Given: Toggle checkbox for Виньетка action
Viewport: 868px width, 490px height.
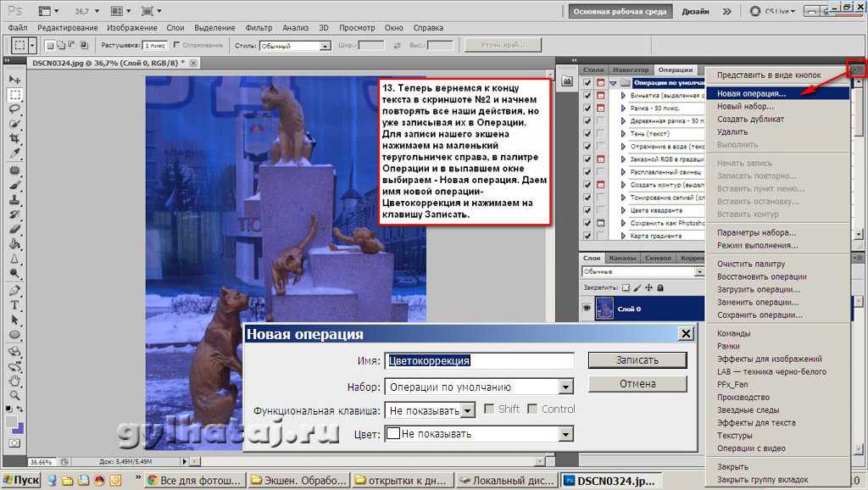Looking at the screenshot, I should click(587, 96).
